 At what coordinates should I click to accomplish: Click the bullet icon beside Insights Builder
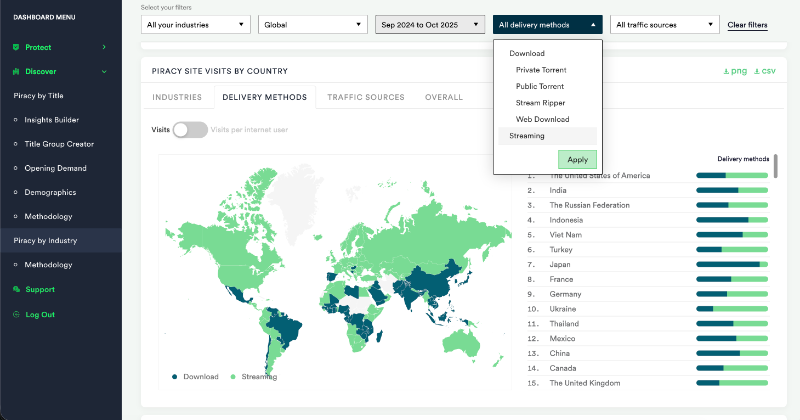16,120
